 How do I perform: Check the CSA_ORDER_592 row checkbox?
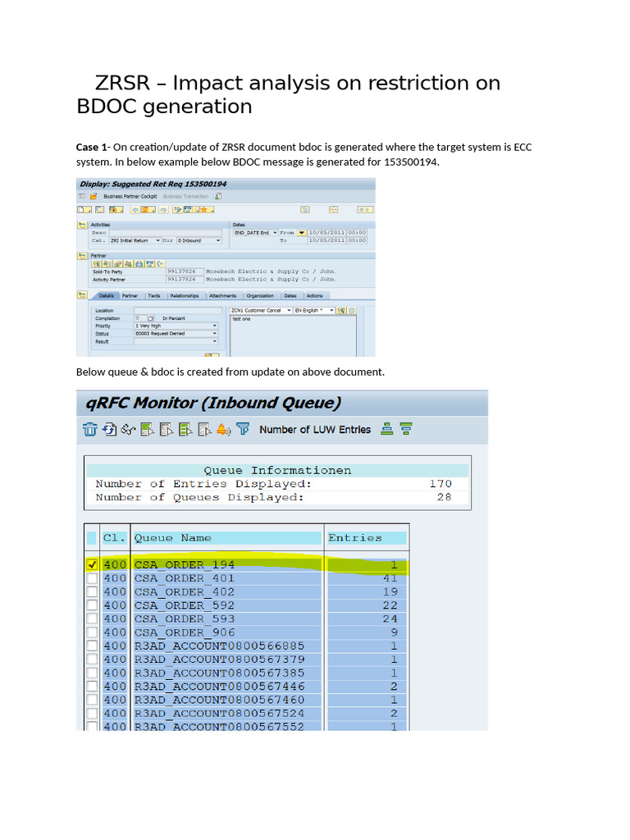click(92, 605)
